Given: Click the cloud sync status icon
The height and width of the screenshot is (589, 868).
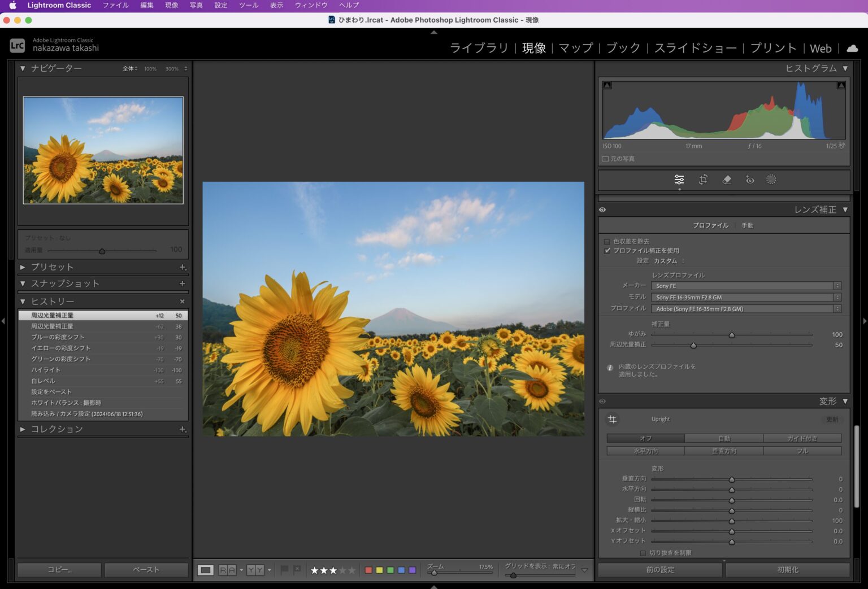Looking at the screenshot, I should tap(852, 49).
